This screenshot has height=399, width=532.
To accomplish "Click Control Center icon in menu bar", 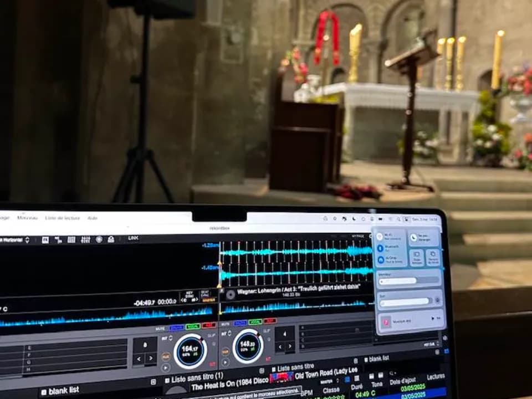I will 406,219.
